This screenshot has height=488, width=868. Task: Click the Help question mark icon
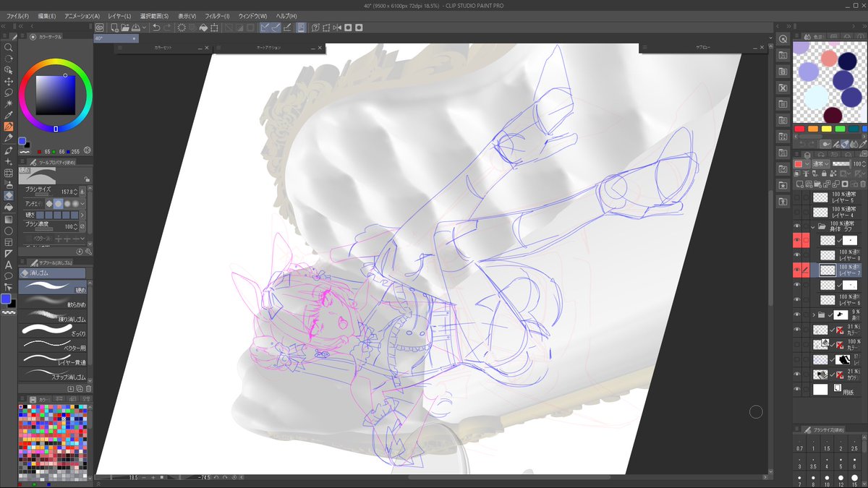(316, 27)
